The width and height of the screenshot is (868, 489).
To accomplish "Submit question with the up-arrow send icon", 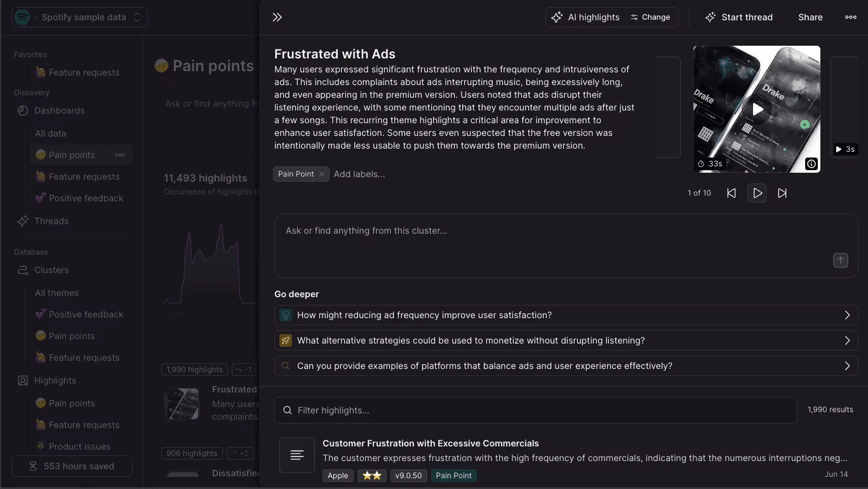I will [840, 260].
